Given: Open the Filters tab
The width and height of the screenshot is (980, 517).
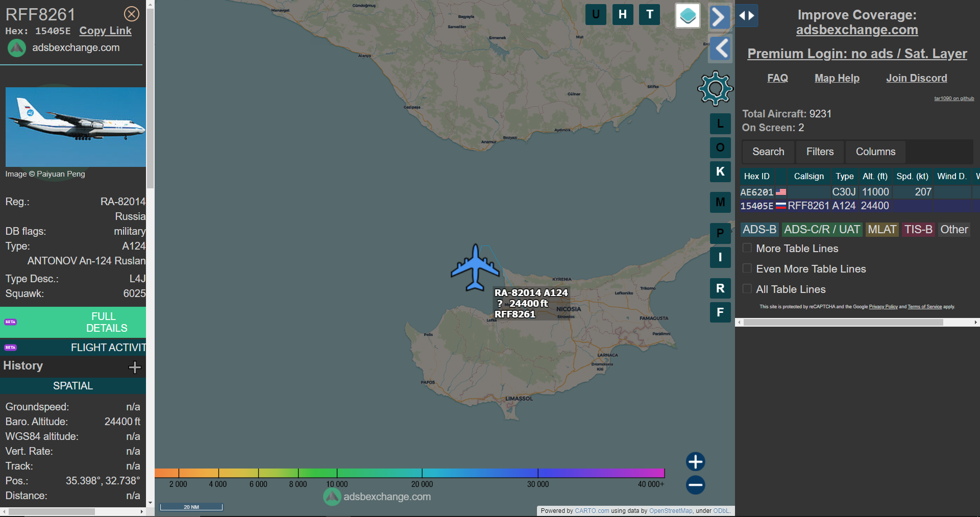Looking at the screenshot, I should coord(820,152).
